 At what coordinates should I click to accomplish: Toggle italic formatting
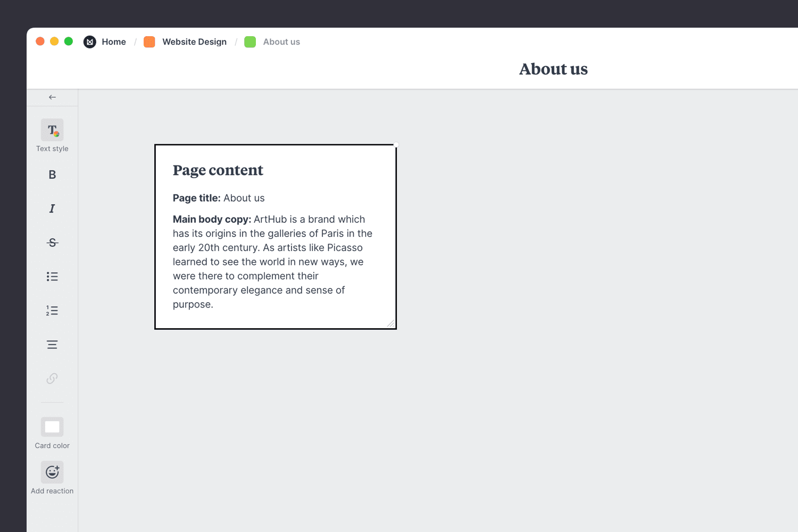[52, 209]
